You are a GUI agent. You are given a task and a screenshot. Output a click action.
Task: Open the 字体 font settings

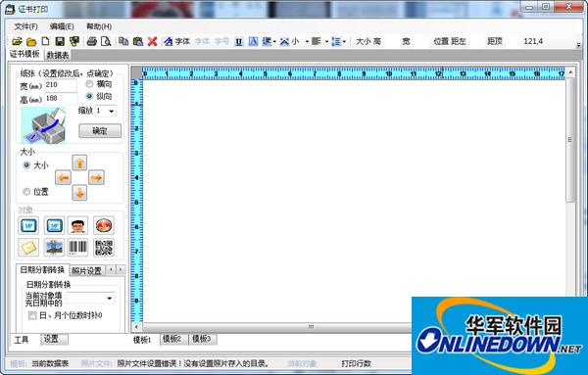[x=177, y=41]
